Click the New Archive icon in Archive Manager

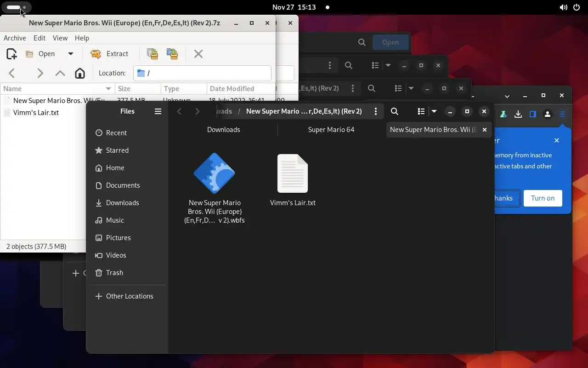point(11,54)
